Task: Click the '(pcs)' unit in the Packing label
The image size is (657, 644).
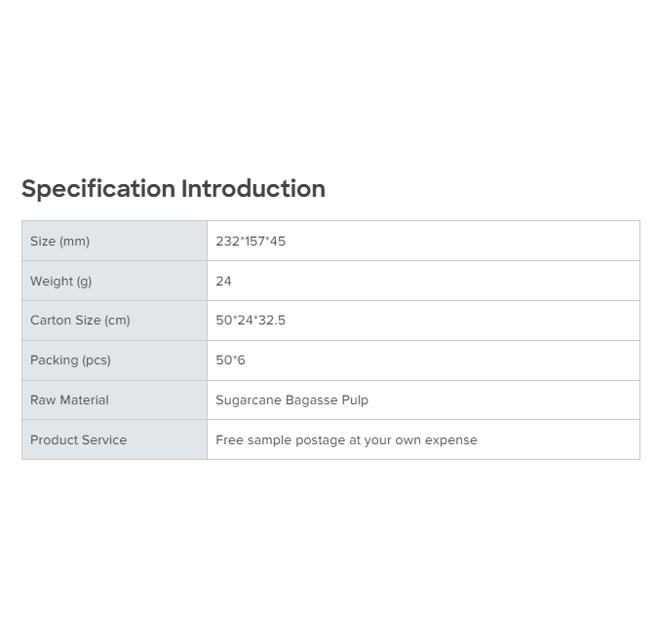Action: pyautogui.click(x=97, y=360)
